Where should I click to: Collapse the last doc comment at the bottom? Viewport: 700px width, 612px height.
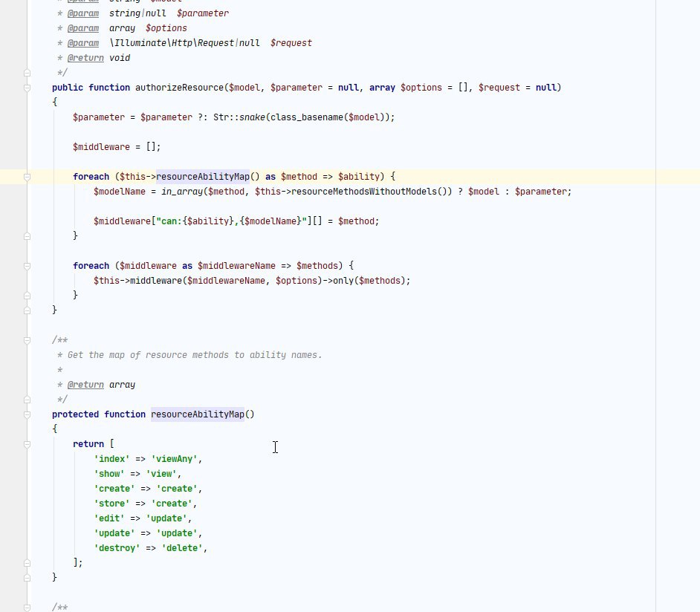[x=27, y=608]
